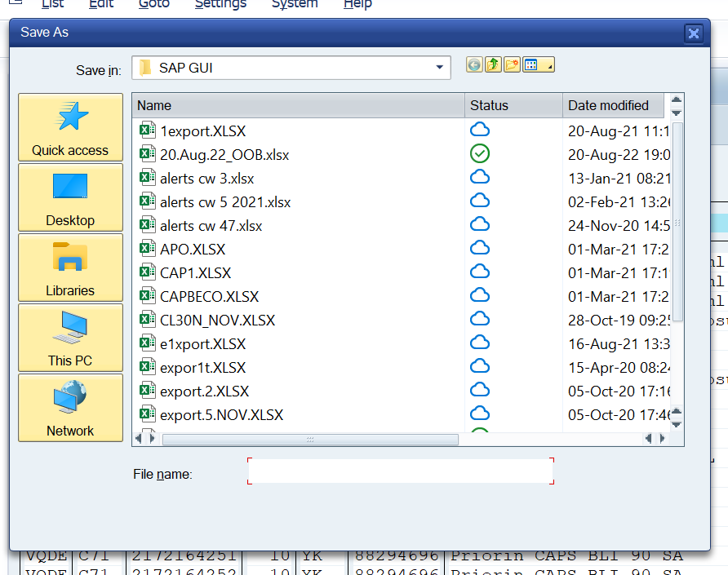Click inside the File name field
Screen dimensions: 728x575
399,471
